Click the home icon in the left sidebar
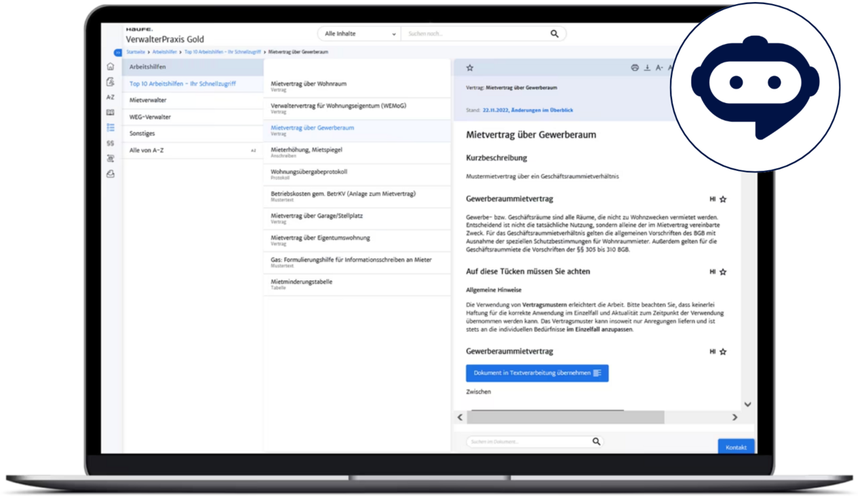The height and width of the screenshot is (496, 868). point(111,66)
